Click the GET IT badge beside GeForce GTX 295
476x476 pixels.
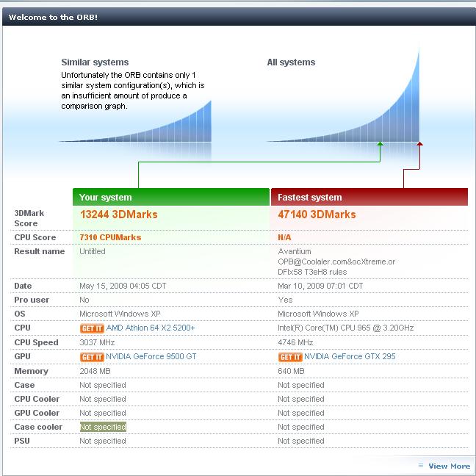click(290, 357)
